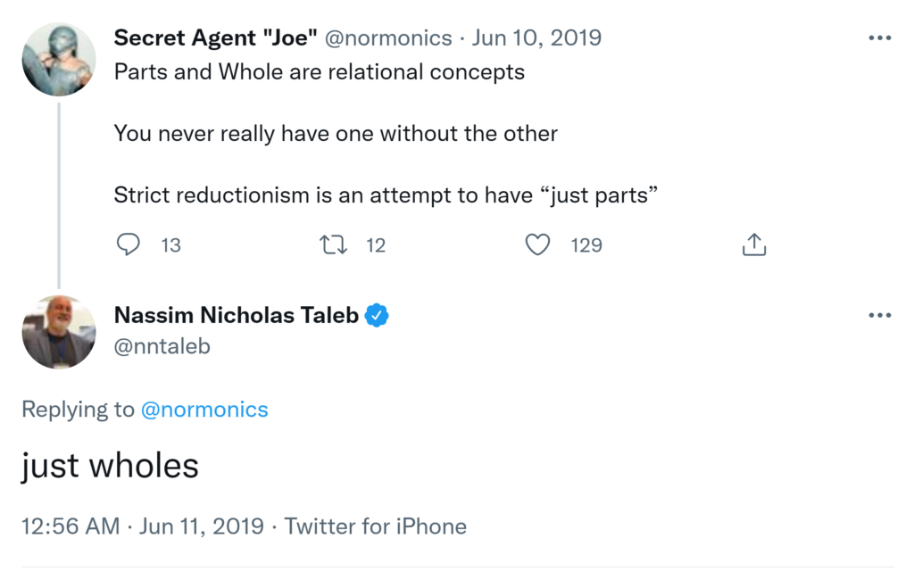The width and height of the screenshot is (914, 588).
Task: Open the three-dot menu on Taleb's reply
Action: [879, 315]
